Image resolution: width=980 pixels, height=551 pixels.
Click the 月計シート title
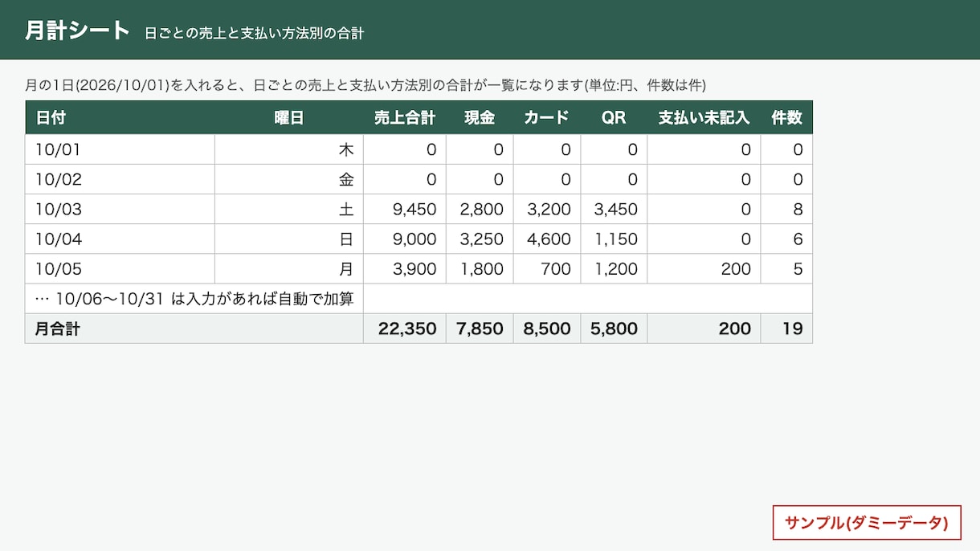pos(77,31)
